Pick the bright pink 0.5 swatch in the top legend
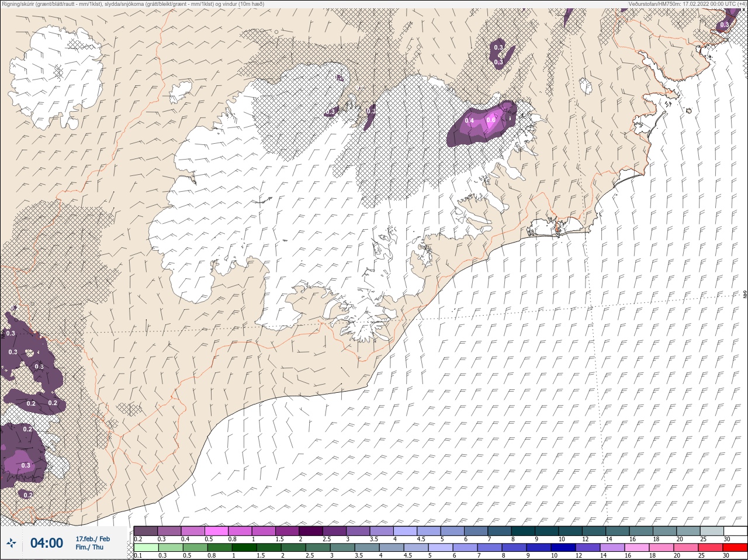 (x=216, y=531)
